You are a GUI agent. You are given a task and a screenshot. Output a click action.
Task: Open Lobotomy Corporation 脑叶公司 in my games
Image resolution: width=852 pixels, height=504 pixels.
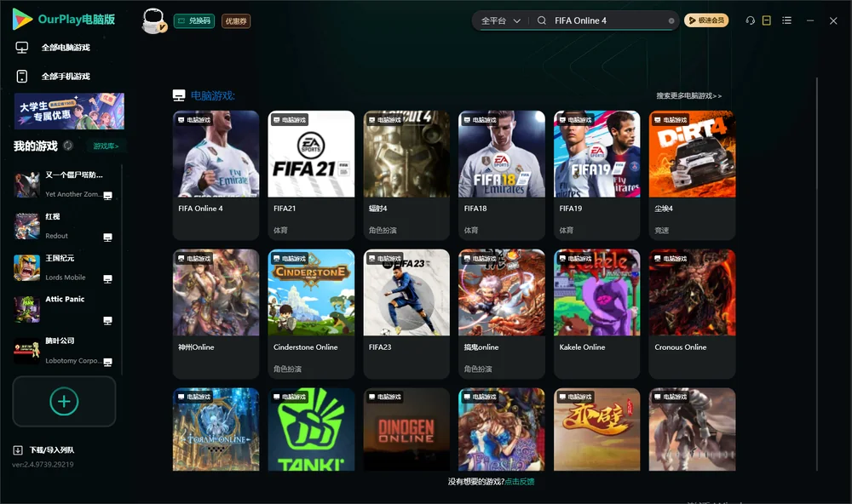tap(64, 351)
